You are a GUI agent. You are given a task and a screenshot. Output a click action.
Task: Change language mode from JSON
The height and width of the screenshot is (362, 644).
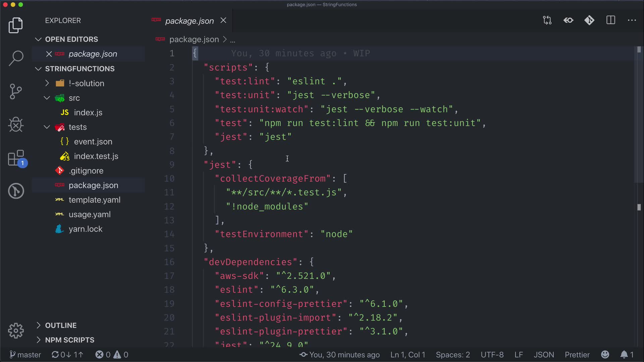point(544,355)
